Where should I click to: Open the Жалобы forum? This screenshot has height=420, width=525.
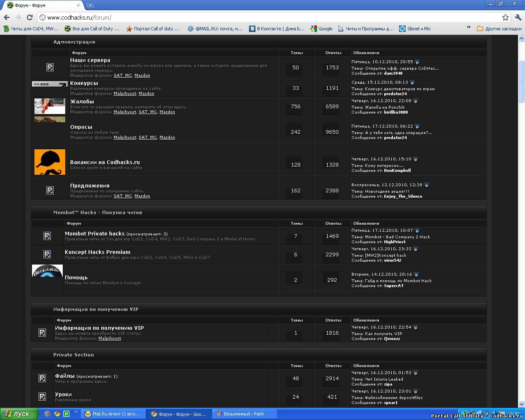[82, 102]
